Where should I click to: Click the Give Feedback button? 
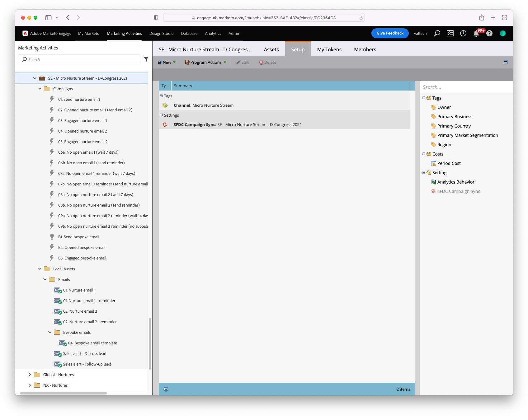tap(390, 33)
